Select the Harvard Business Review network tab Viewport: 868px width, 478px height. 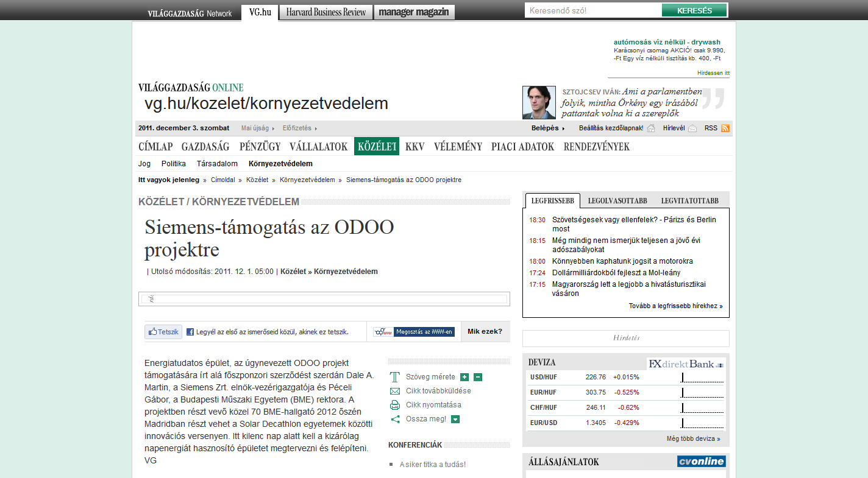click(x=326, y=12)
